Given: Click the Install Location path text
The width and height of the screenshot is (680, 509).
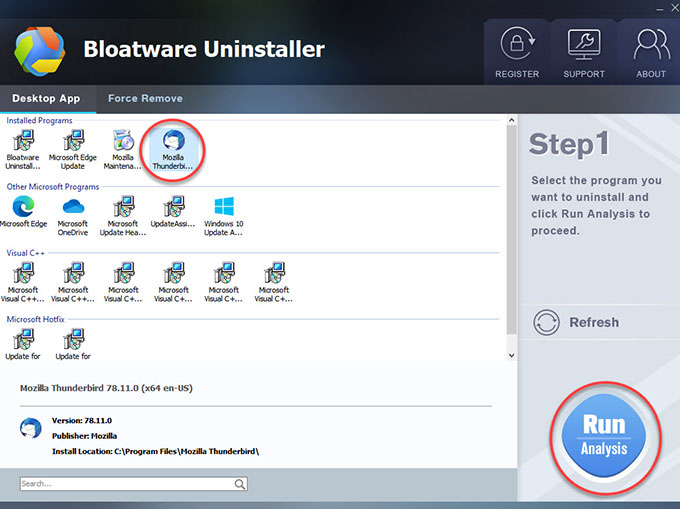Looking at the screenshot, I should click(x=155, y=451).
